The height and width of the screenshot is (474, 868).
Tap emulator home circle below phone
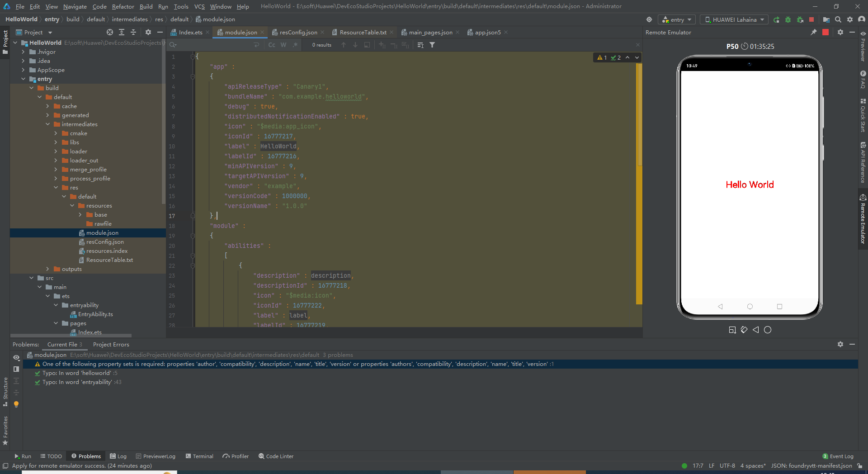point(768,330)
